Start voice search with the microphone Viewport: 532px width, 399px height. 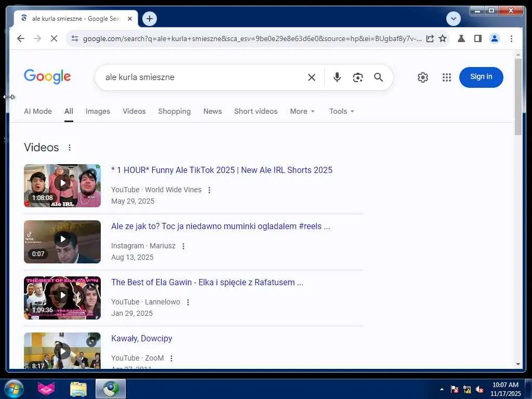click(337, 77)
